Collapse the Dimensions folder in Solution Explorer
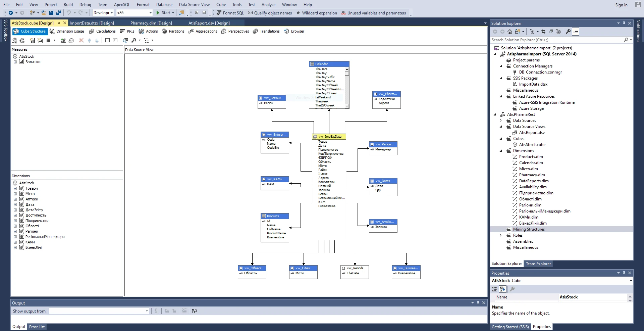Viewport: 644px width, 331px height. [x=501, y=151]
